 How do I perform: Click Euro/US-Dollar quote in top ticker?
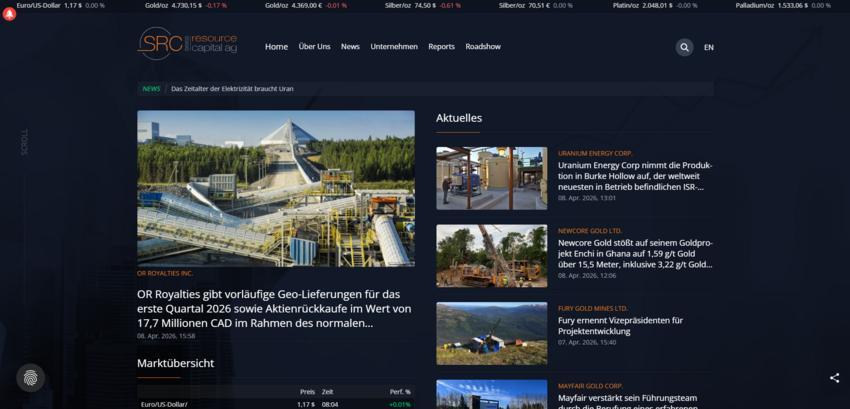click(60, 5)
